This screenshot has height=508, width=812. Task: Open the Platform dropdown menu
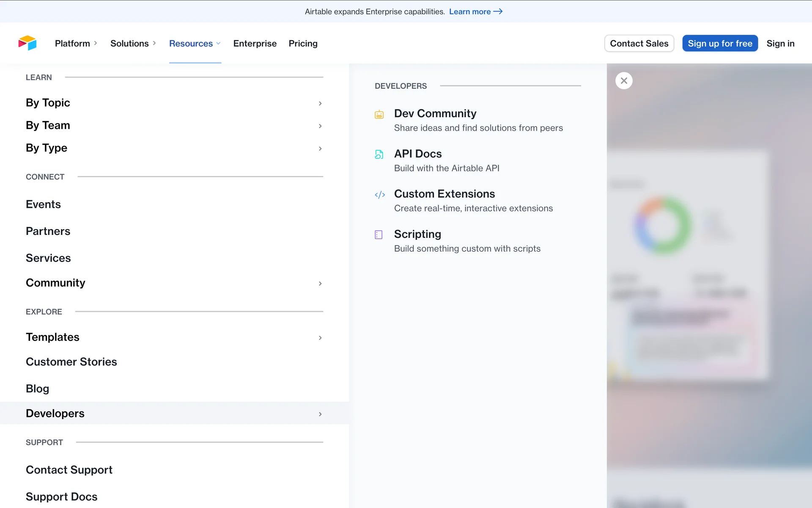[76, 43]
